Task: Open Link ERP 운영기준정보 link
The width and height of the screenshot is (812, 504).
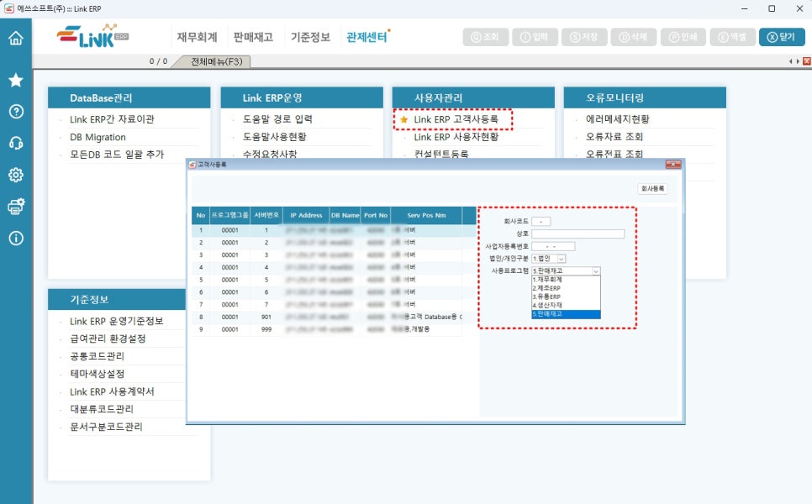Action: coord(117,322)
